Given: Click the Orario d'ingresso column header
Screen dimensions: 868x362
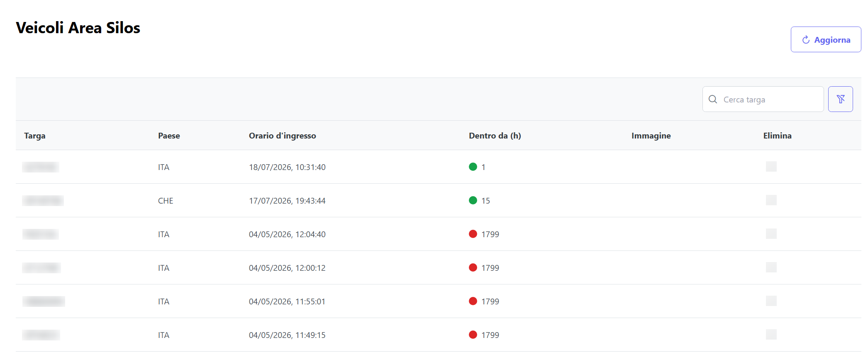Looking at the screenshot, I should (282, 136).
